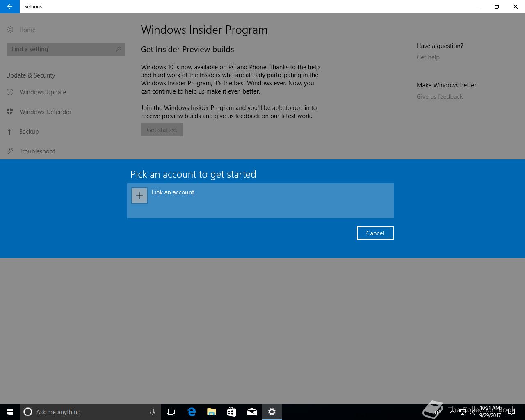Image resolution: width=525 pixels, height=420 pixels.
Task: Open File Explorer from taskbar
Action: (212, 412)
